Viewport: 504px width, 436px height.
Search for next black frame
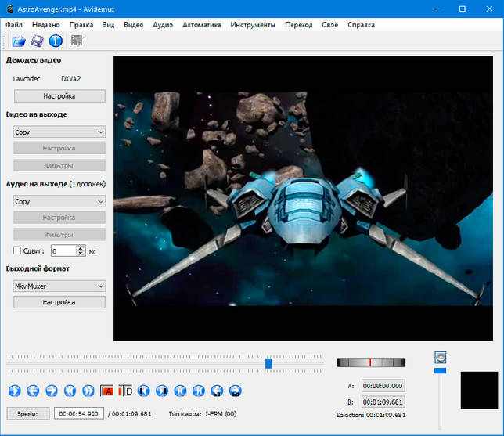(162, 391)
